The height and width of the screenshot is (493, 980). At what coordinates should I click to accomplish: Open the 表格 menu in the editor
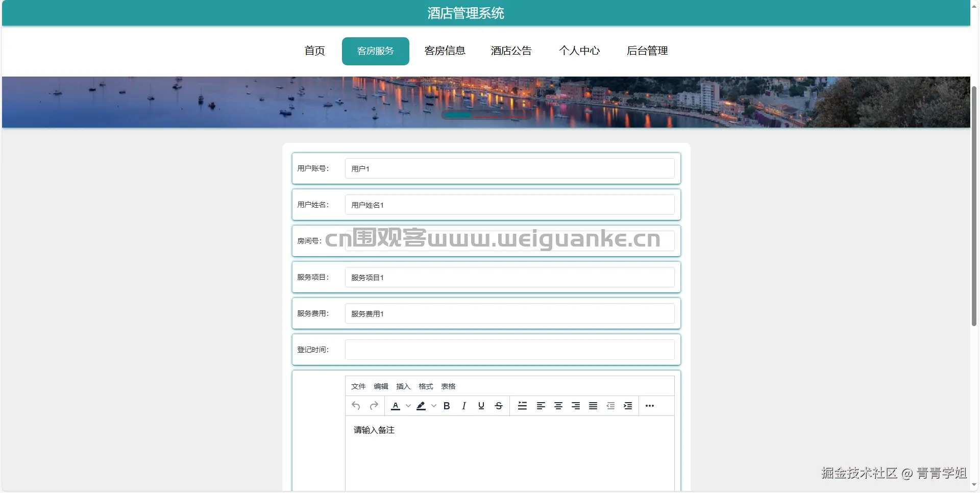(448, 386)
